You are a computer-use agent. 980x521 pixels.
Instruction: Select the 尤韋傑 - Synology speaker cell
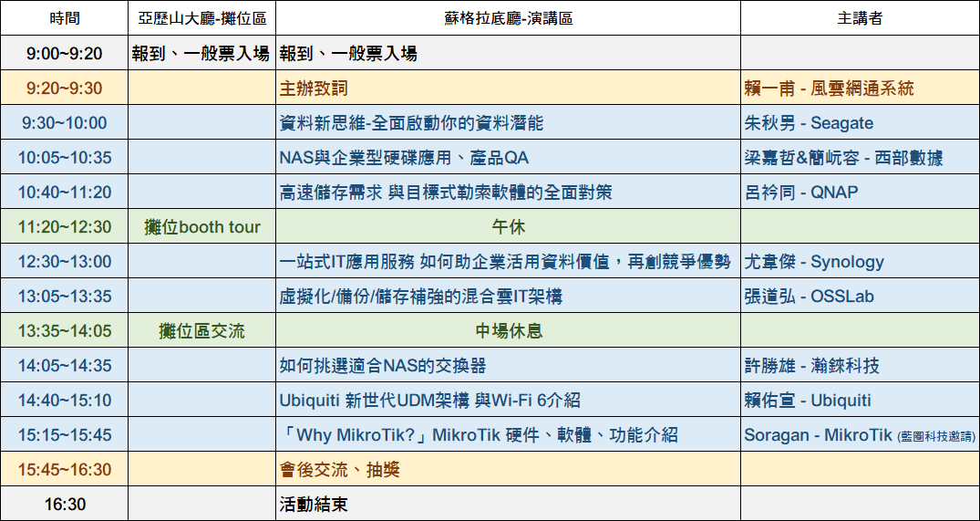pos(814,262)
